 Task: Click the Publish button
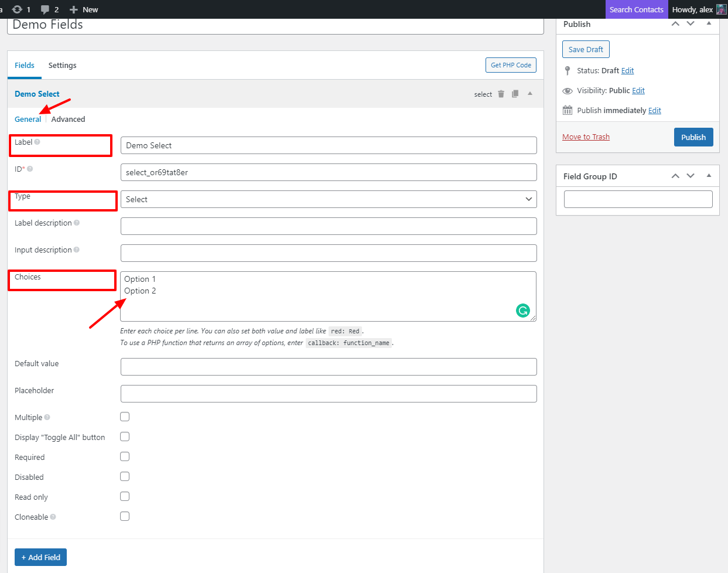pos(693,137)
